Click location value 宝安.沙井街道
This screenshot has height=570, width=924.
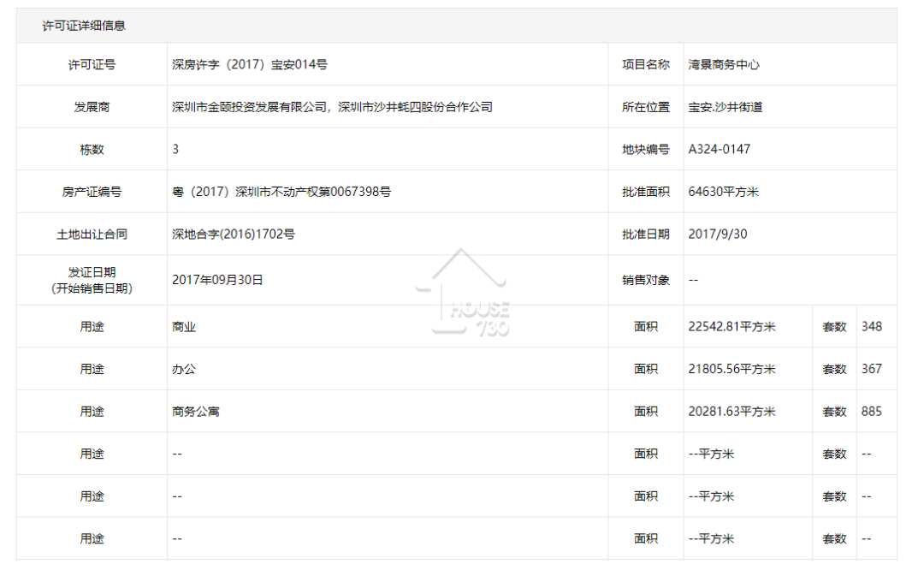[x=726, y=107]
